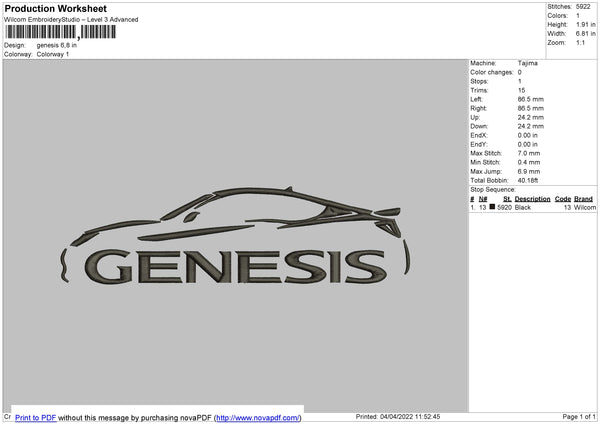The image size is (600, 424).
Task: Click the black thread color swatch
Action: 492,207
